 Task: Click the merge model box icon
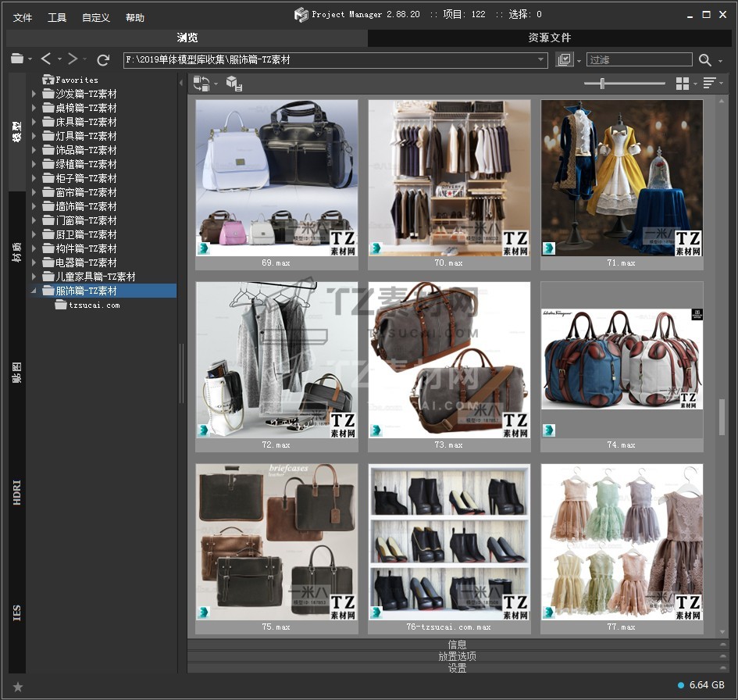tap(234, 84)
